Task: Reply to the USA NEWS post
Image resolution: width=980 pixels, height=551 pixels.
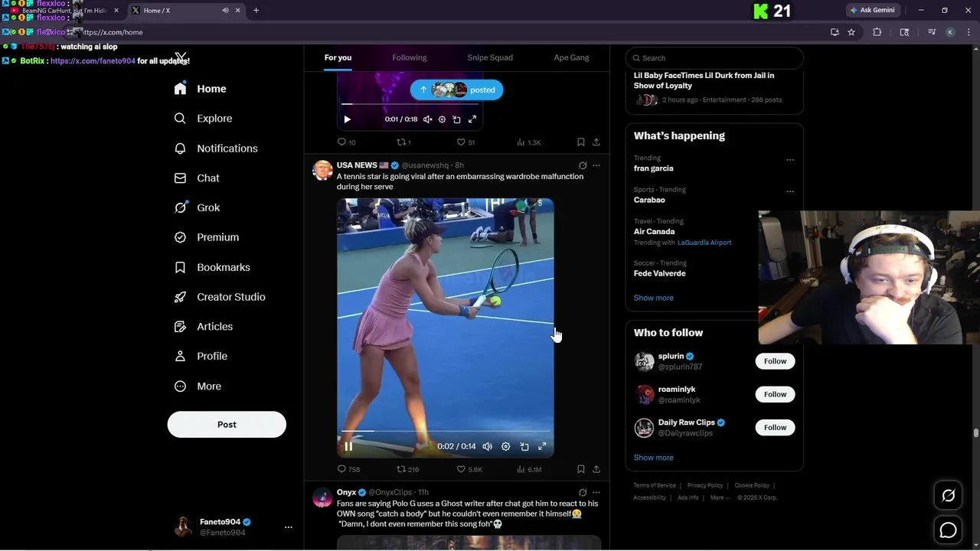Action: click(x=348, y=469)
